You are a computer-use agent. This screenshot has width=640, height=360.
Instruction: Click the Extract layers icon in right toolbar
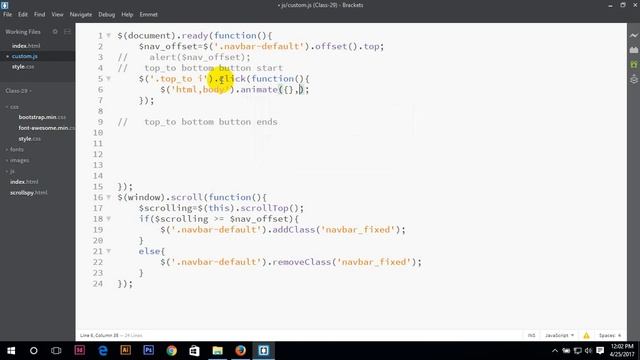(633, 79)
